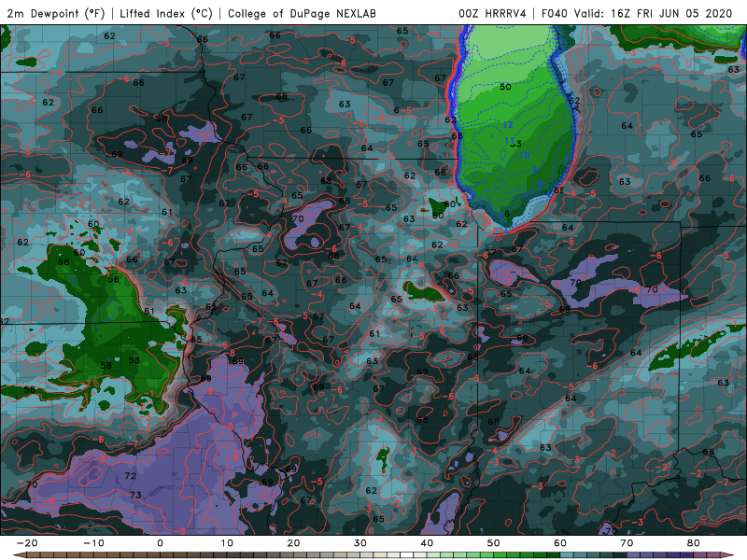Click the "F040" forecast hour label

point(555,13)
